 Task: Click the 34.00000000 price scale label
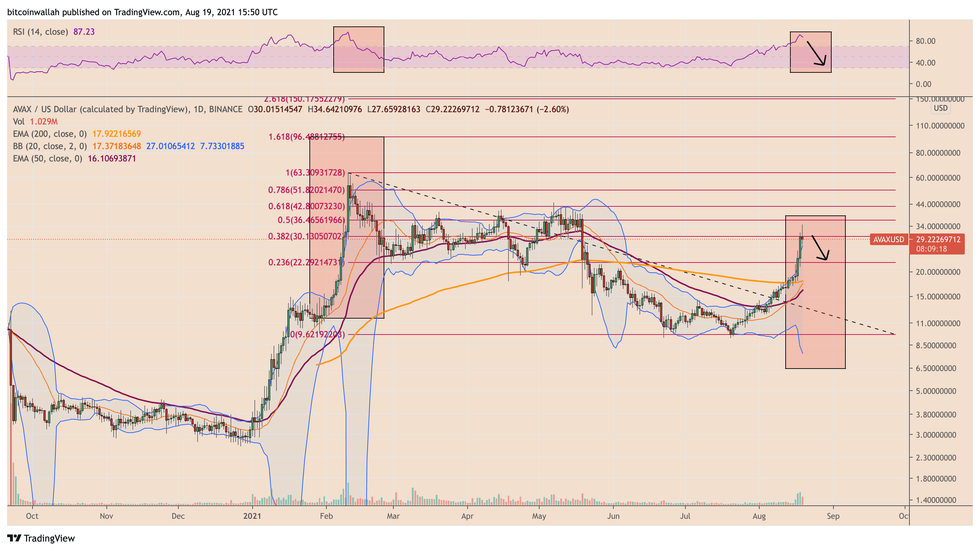click(x=938, y=226)
